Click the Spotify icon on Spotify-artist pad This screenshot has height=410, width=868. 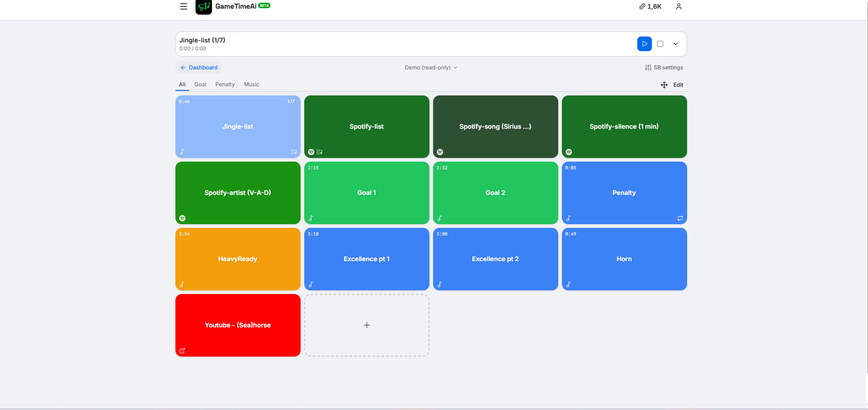[182, 218]
